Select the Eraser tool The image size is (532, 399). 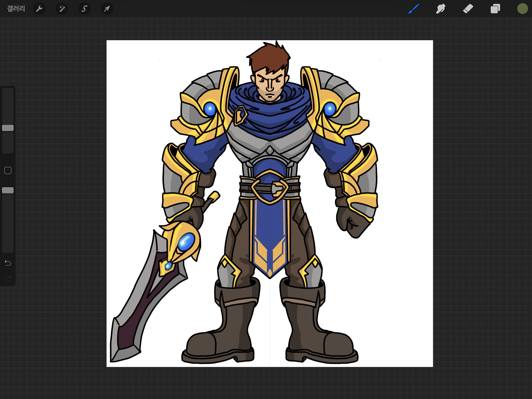click(468, 9)
